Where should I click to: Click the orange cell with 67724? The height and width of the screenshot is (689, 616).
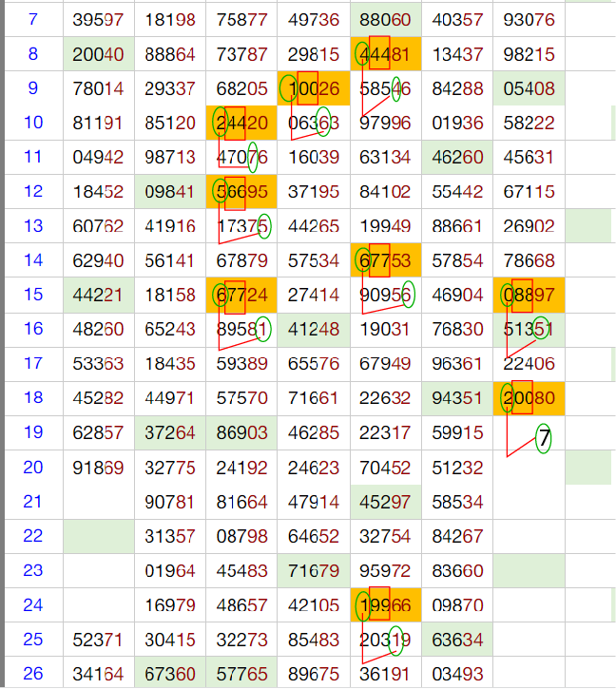click(242, 295)
